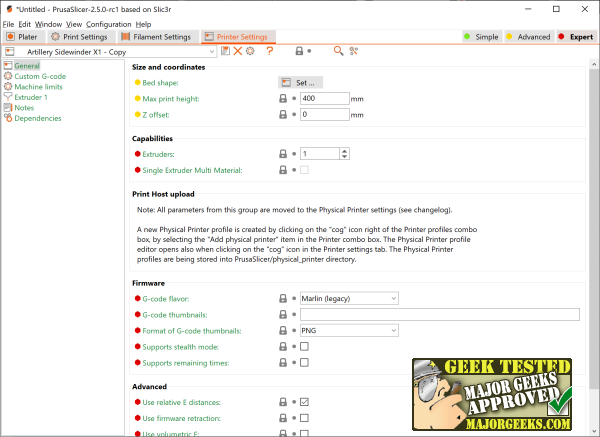Click Extruders number field

pos(320,154)
